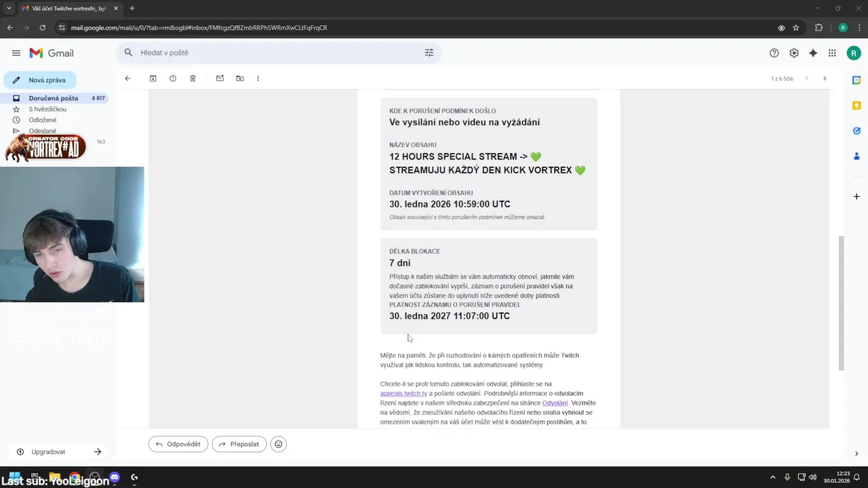868x488 pixels.
Task: Select the Twitch email browser tab
Action: [x=71, y=8]
